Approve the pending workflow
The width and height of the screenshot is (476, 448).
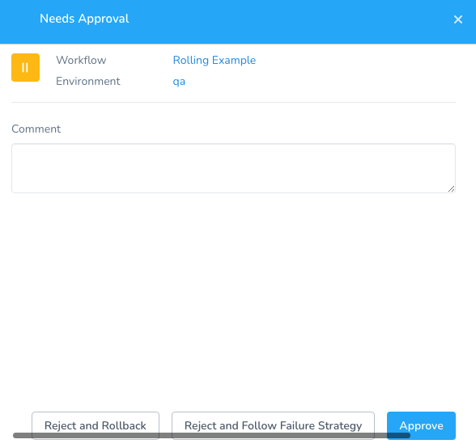click(x=421, y=425)
